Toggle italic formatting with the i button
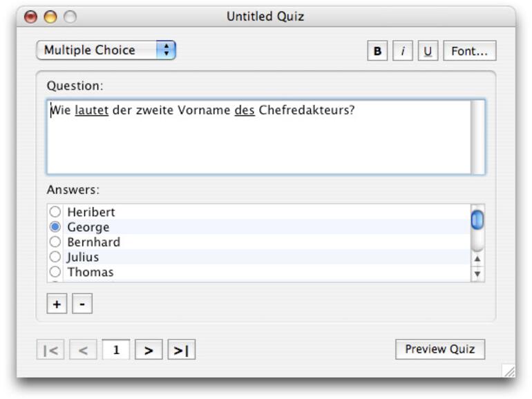The height and width of the screenshot is (399, 532). pyautogui.click(x=403, y=51)
